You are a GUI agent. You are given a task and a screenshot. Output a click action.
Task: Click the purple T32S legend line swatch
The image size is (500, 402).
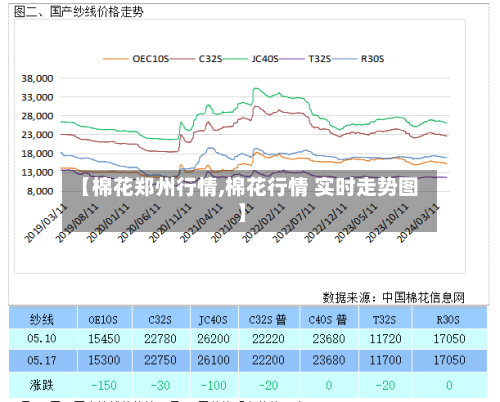pos(292,59)
